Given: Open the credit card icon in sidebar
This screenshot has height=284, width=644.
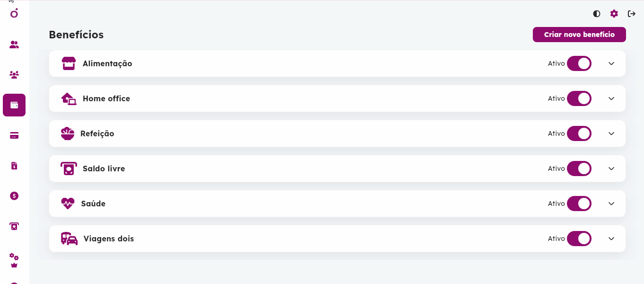Looking at the screenshot, I should [x=14, y=135].
